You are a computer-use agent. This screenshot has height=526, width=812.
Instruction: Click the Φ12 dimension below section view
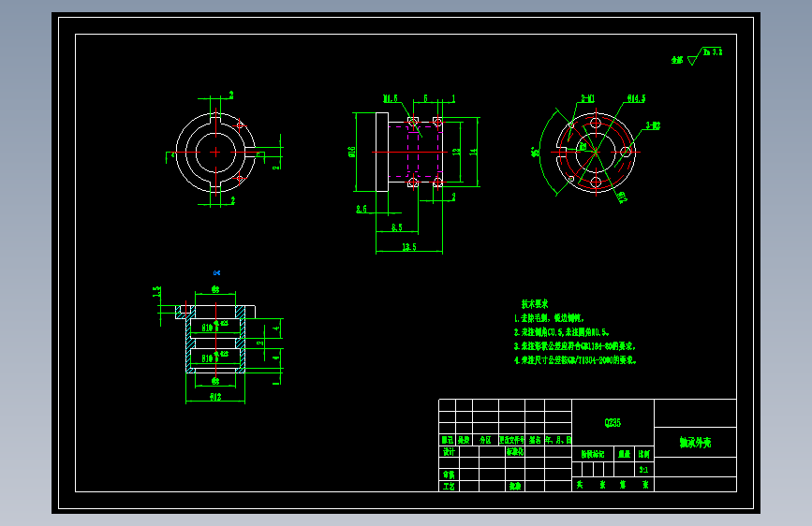click(x=215, y=397)
